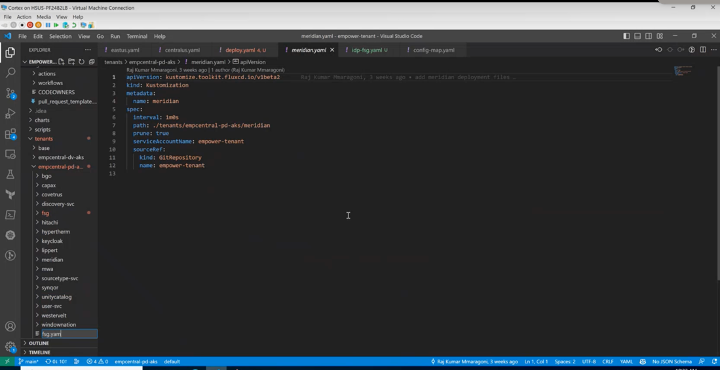720x370 pixels.
Task: Click the New File icon in Explorer
Action: pos(62,62)
